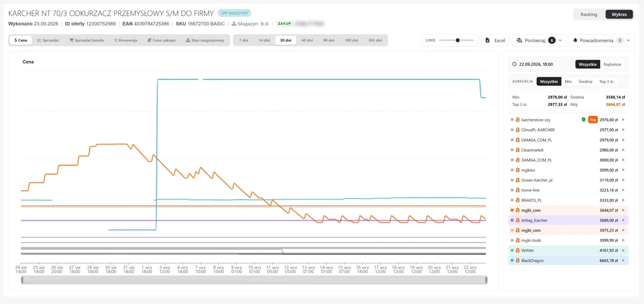This screenshot has width=644, height=304.
Task: Set range to 7 dni
Action: pyautogui.click(x=244, y=40)
